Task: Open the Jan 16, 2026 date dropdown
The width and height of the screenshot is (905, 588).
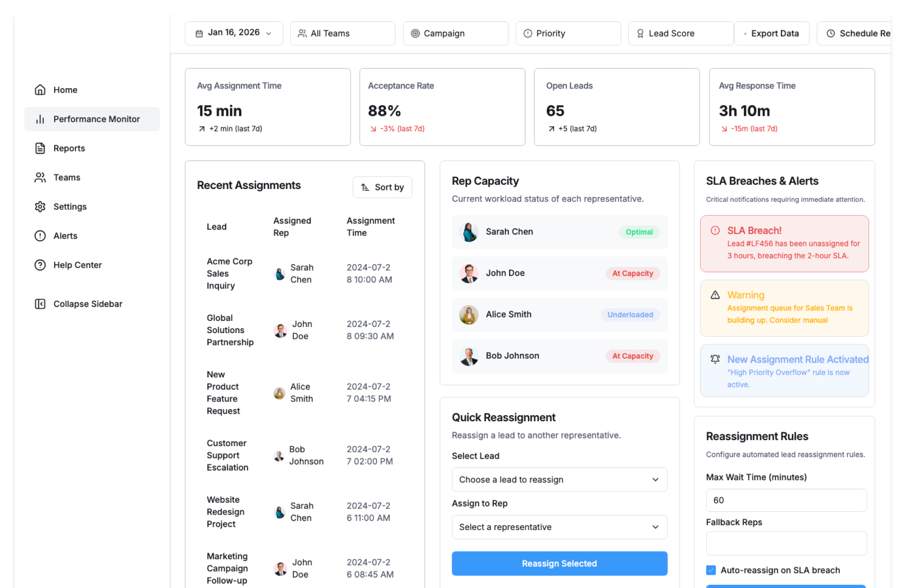Action: pyautogui.click(x=234, y=33)
